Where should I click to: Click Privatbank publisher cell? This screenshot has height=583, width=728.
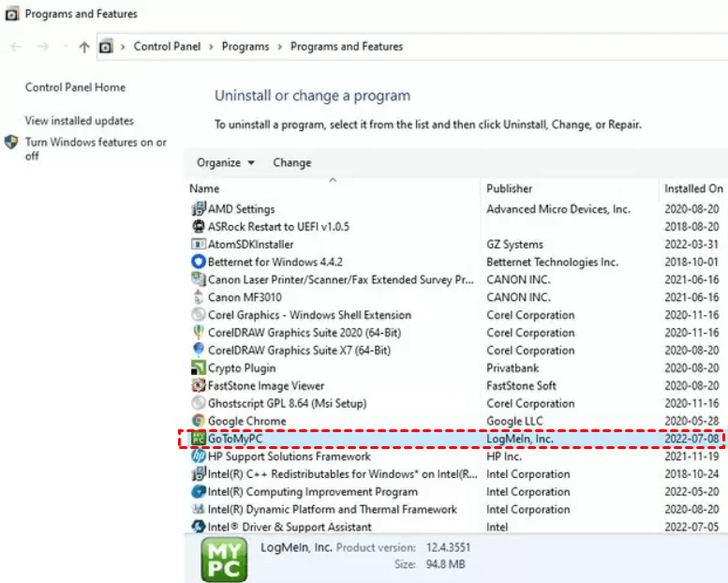point(513,368)
